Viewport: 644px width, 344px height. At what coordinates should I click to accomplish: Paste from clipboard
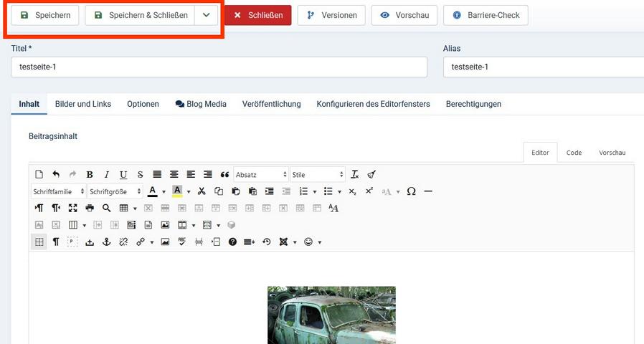tap(235, 191)
